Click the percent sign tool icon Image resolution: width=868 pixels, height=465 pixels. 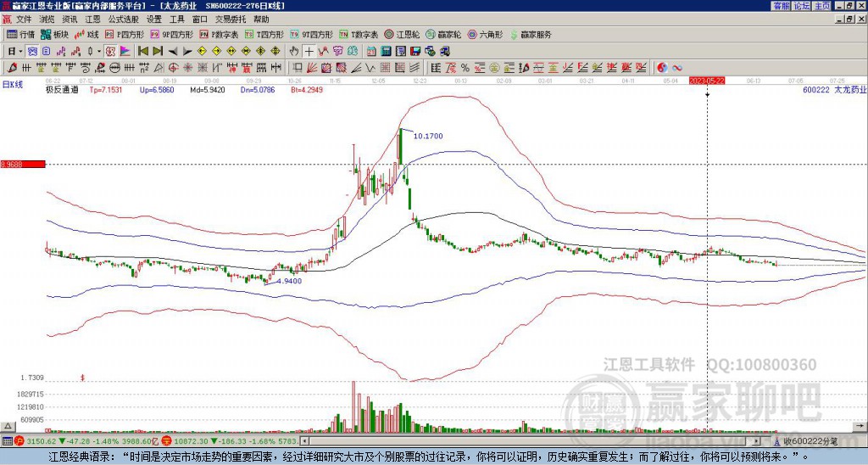(x=465, y=68)
